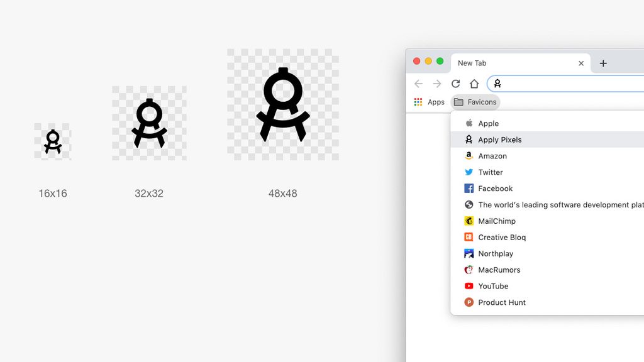Select the Creative Bloq favicon
644x362 pixels.
pos(469,237)
